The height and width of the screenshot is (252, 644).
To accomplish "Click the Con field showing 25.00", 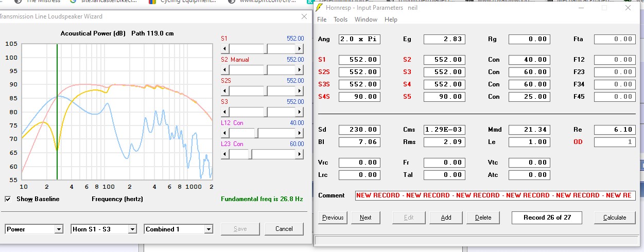I will point(529,97).
